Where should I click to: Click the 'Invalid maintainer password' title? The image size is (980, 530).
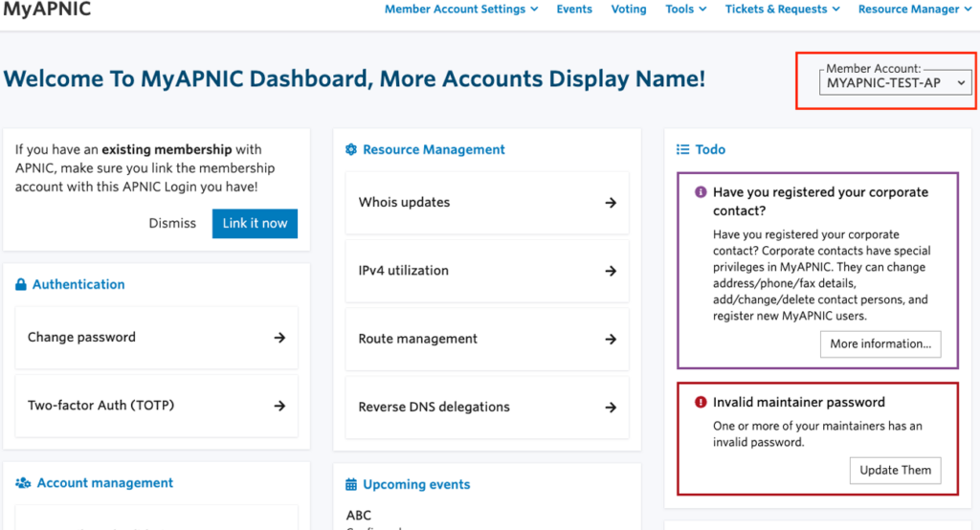coord(799,402)
